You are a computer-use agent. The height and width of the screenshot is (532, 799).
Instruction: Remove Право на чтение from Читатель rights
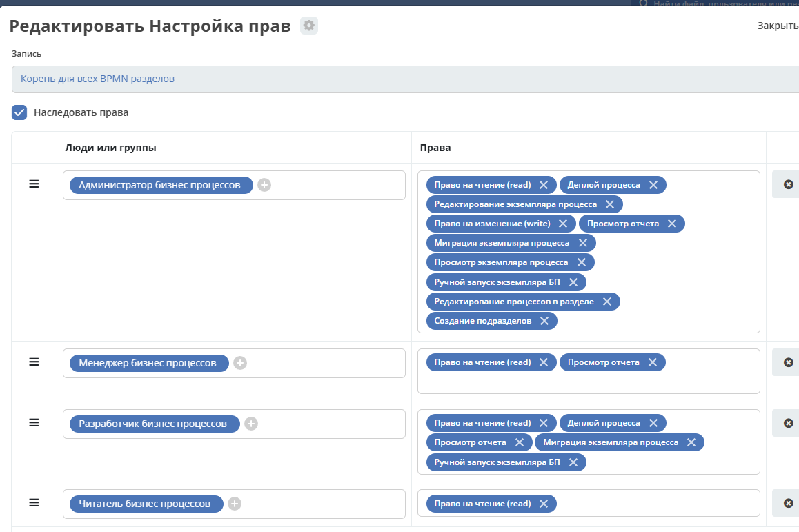tap(543, 504)
